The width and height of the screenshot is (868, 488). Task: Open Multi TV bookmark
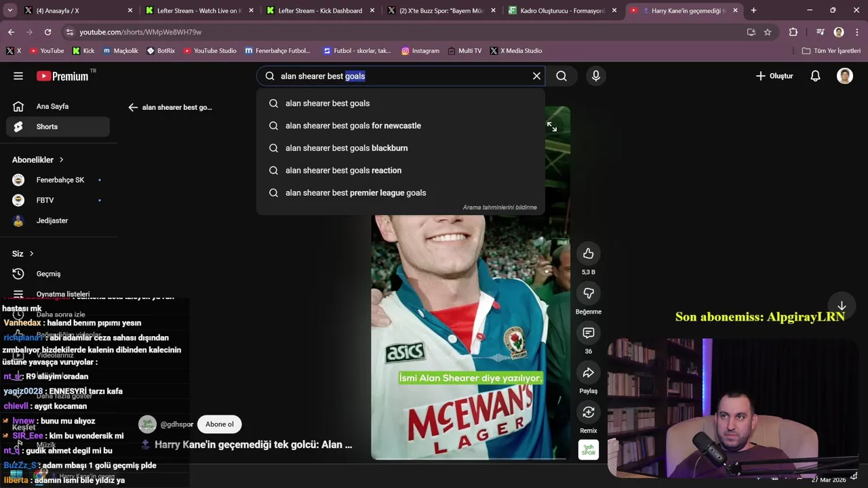tap(464, 51)
